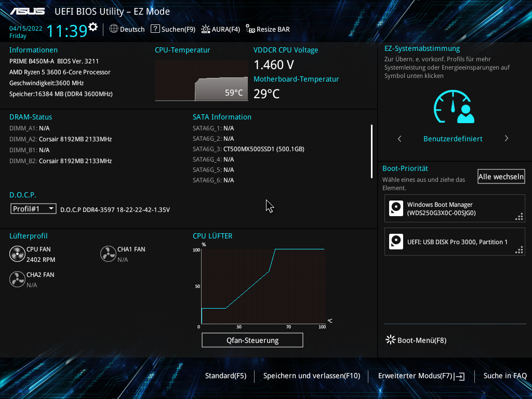Click the SATA Information scrollbar
The width and height of the screenshot is (532, 399).
372,151
